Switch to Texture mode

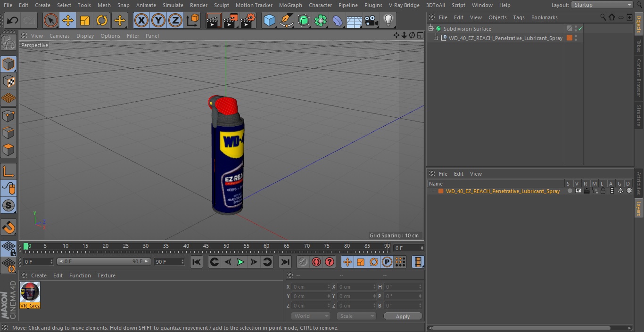tap(9, 81)
